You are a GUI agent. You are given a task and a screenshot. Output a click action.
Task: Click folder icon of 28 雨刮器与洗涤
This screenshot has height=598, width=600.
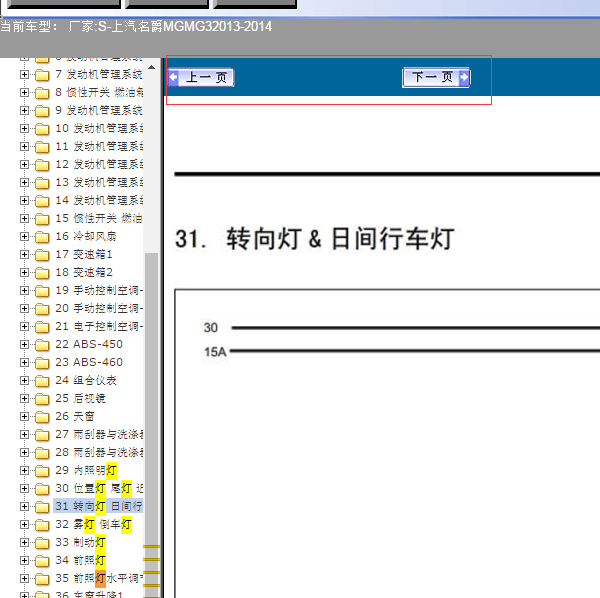point(42,453)
